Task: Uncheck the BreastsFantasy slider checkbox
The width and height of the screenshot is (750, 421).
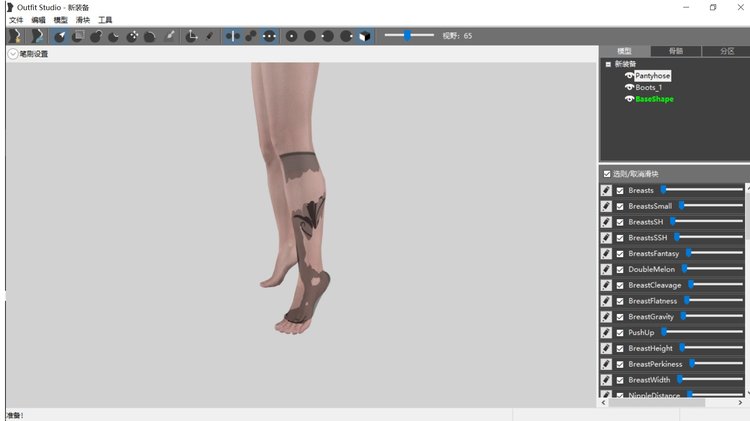Action: click(620, 254)
